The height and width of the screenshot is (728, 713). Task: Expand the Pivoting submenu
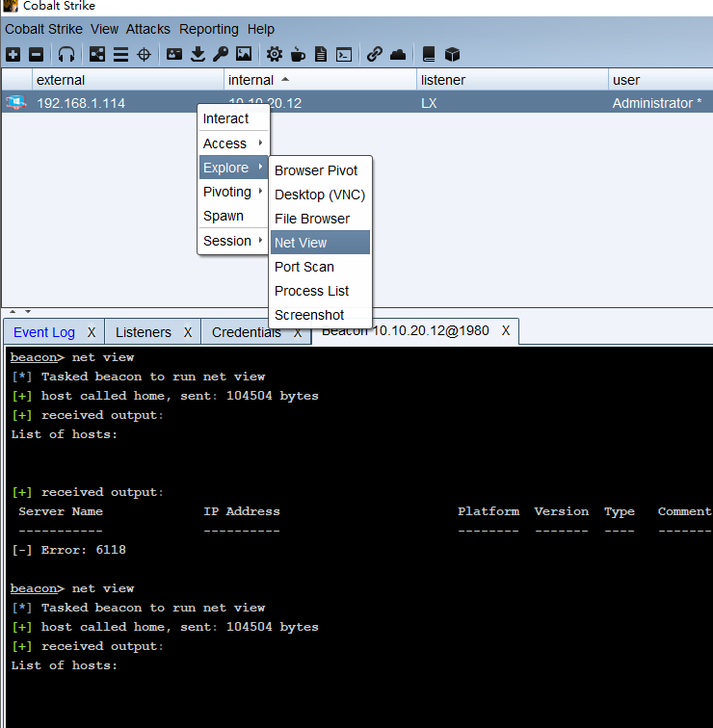point(233,192)
